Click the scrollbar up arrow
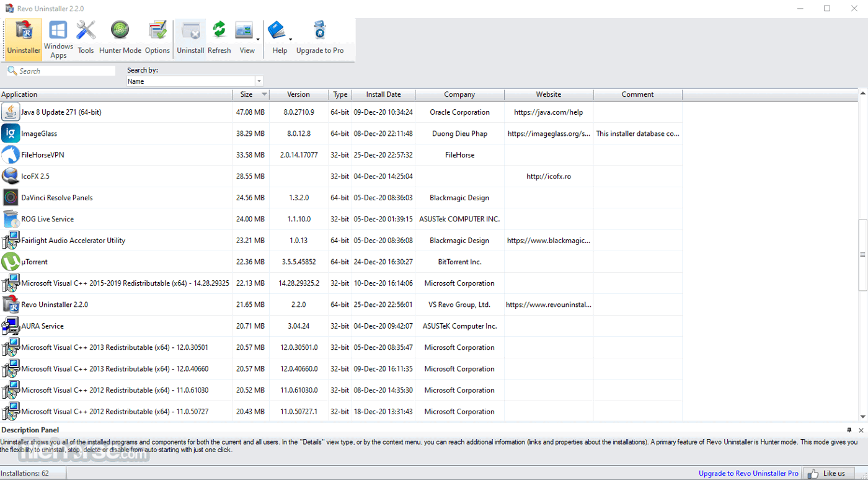Image resolution: width=868 pixels, height=480 pixels. tap(862, 94)
